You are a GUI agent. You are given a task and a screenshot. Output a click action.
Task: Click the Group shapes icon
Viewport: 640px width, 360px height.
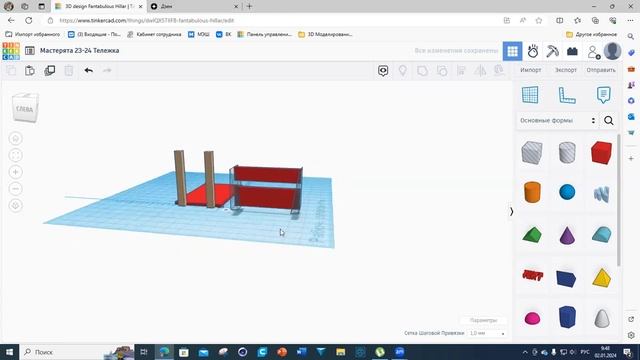422,71
